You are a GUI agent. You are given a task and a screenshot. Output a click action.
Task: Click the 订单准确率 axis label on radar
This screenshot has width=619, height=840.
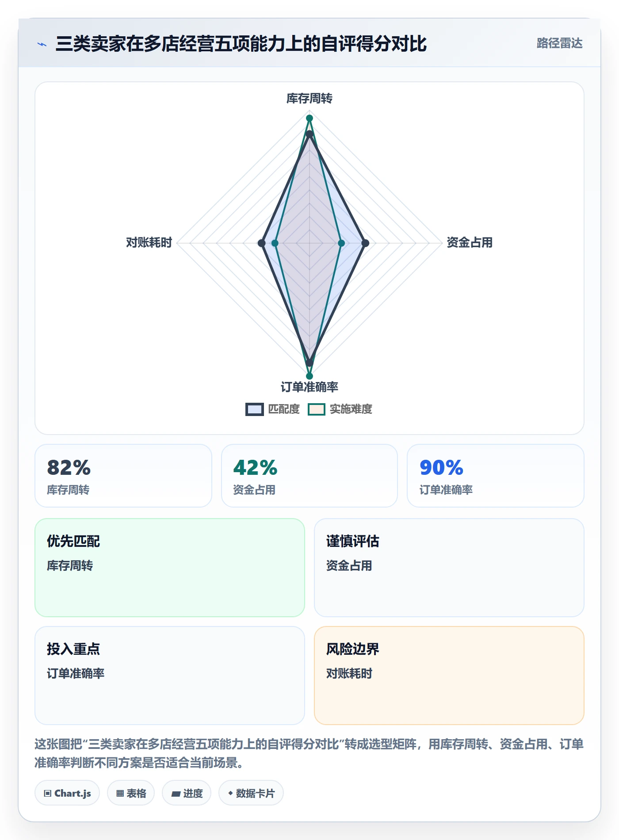pyautogui.click(x=309, y=387)
